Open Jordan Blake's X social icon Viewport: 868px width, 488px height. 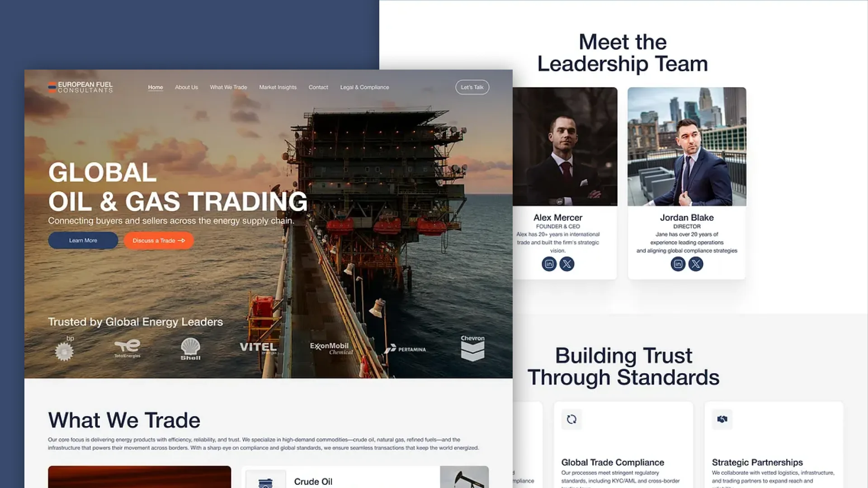click(x=695, y=264)
